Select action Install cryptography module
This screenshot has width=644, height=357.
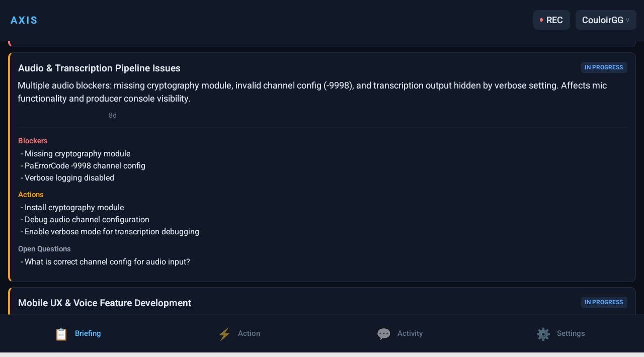tap(73, 208)
